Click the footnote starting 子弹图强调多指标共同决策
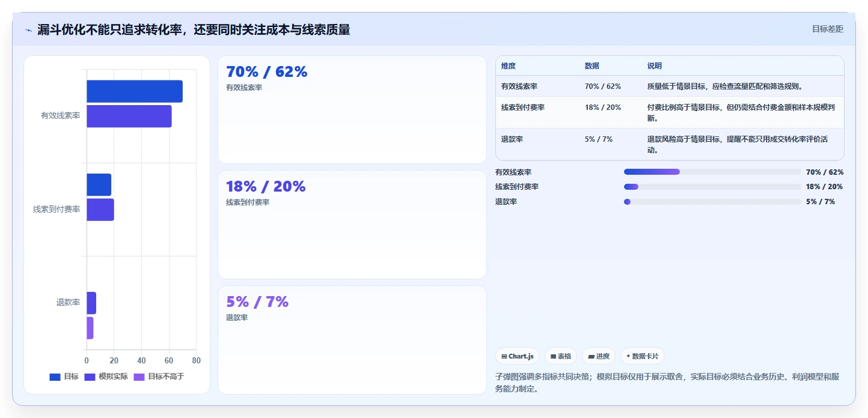This screenshot has height=418, width=868. click(667, 383)
